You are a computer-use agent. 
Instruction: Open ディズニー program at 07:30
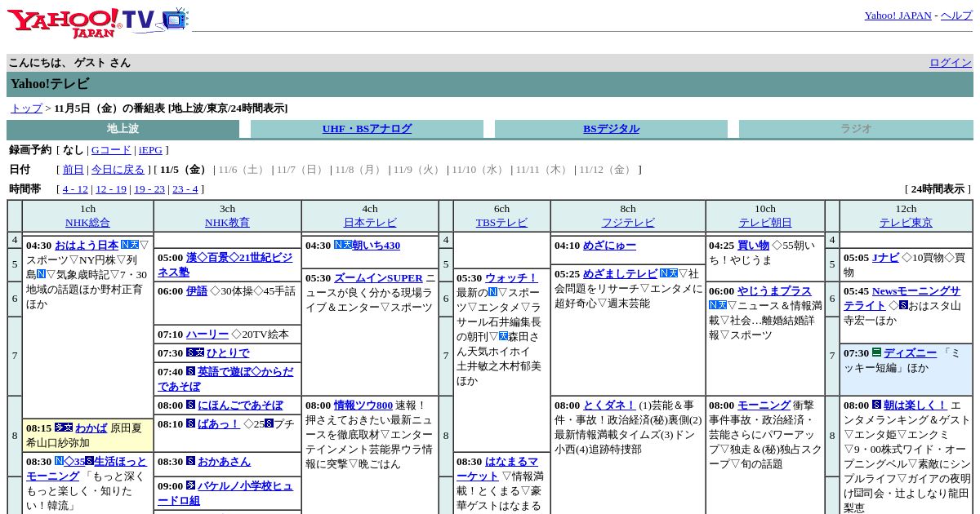pos(911,353)
